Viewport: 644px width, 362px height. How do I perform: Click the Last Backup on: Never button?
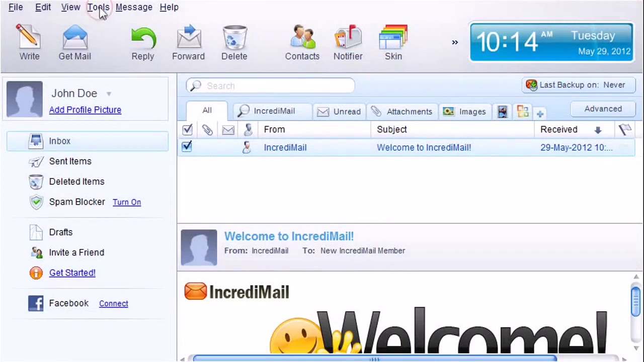[x=579, y=85]
